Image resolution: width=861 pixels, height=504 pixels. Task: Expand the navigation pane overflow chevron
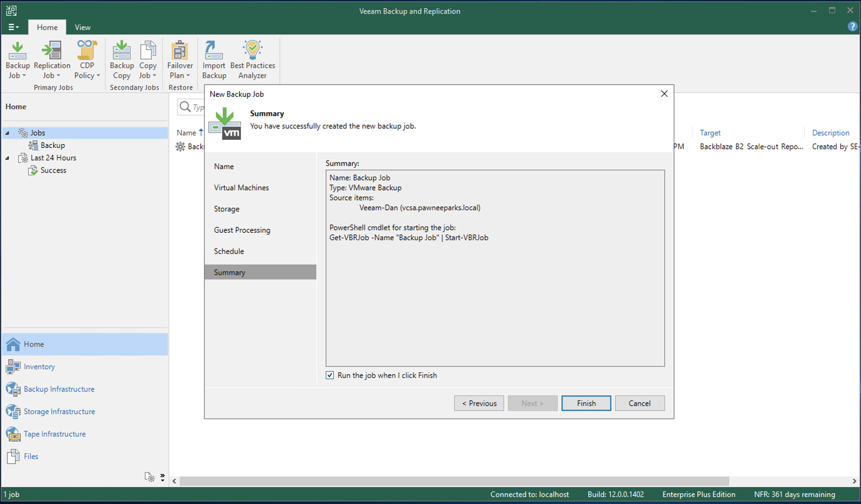(x=163, y=477)
